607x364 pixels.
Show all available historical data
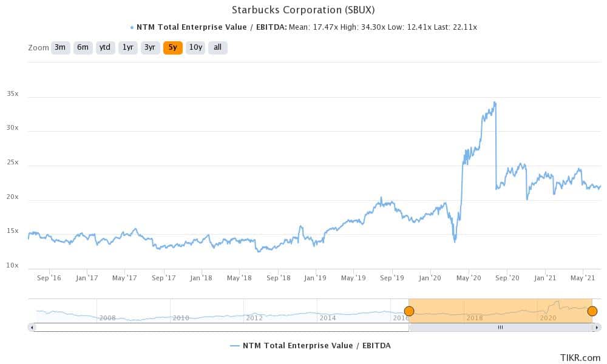point(217,47)
